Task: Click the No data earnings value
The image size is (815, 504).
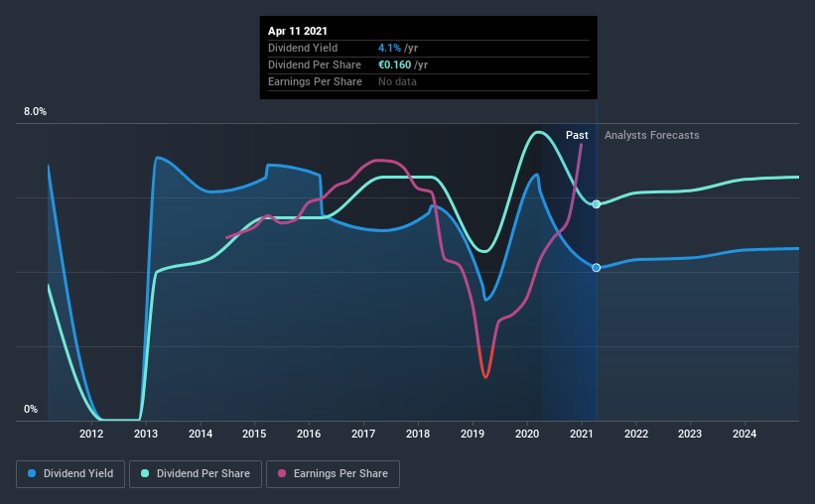Action: (x=397, y=81)
